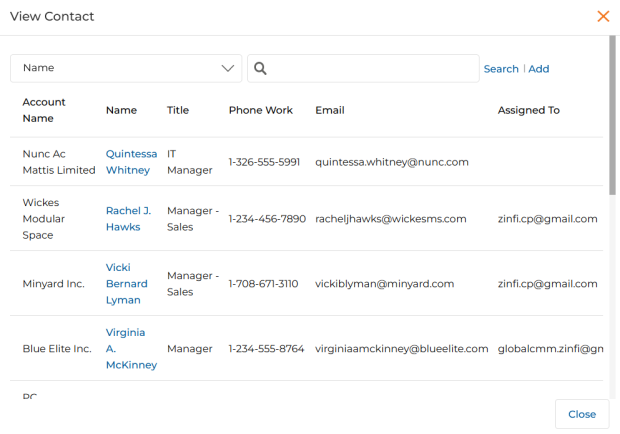Open contact Vicki Bernard Lyman

[127, 283]
